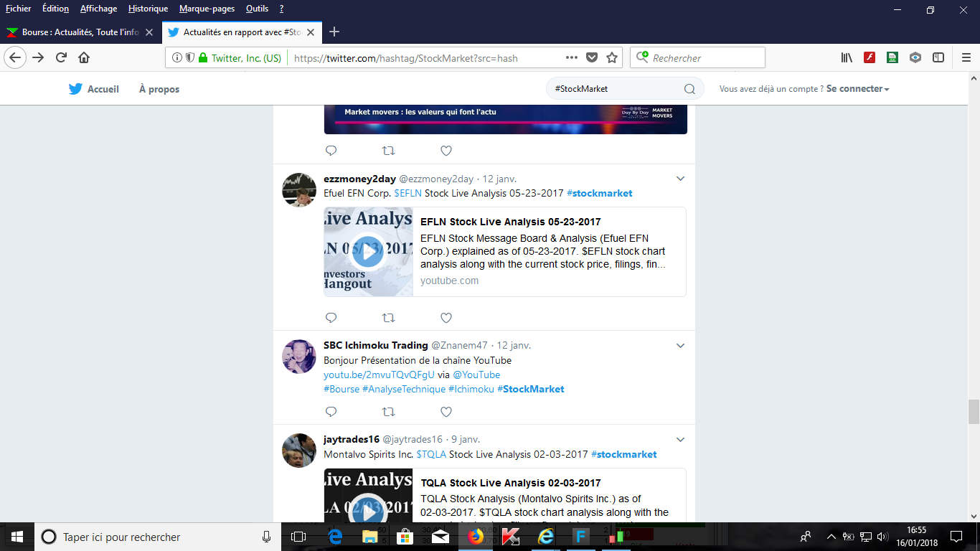Show hidden system tray icons
This screenshot has height=551, width=980.
point(831,537)
